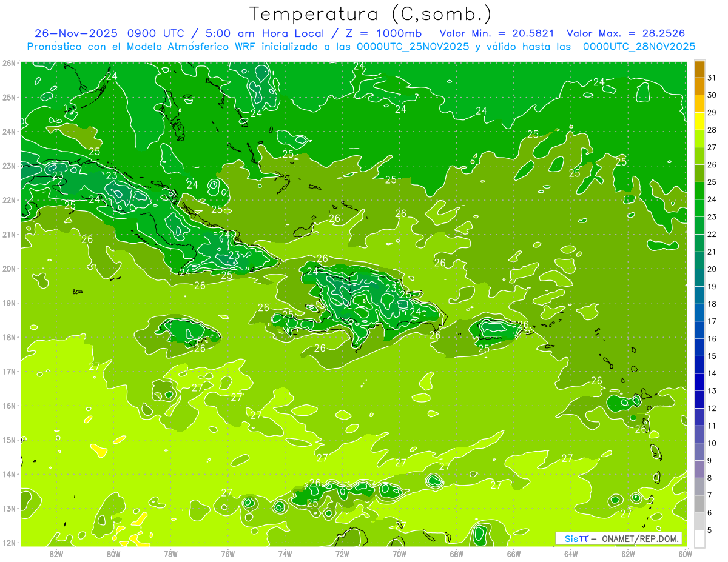
Task: Click the color scale label '12'
Action: point(712,409)
